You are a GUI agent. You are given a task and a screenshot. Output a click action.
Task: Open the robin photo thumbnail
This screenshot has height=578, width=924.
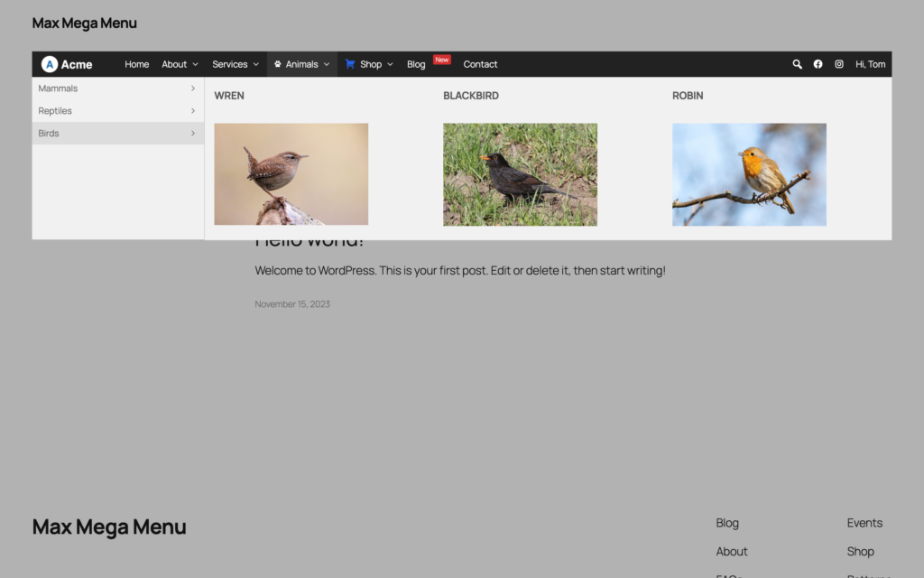(x=749, y=174)
